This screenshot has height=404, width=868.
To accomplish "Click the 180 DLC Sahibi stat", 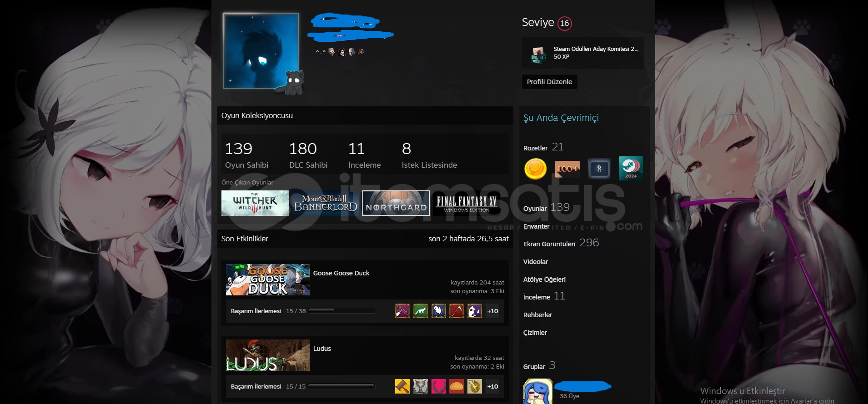I will tap(308, 155).
